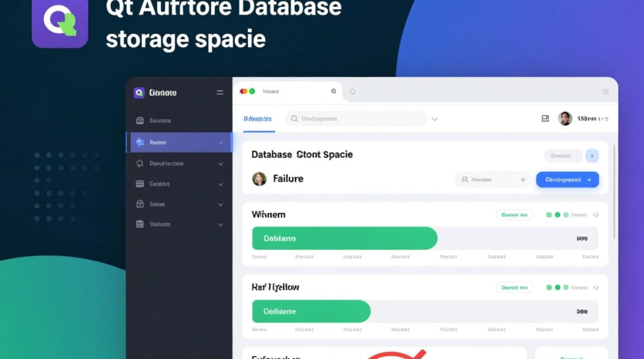
Task: Click the green outlined button in Winnem card
Action: coord(514,215)
